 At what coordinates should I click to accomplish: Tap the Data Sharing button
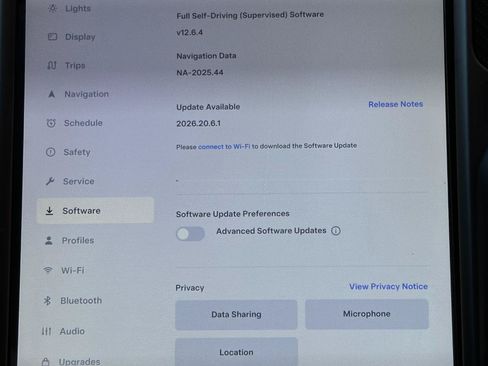(x=236, y=314)
